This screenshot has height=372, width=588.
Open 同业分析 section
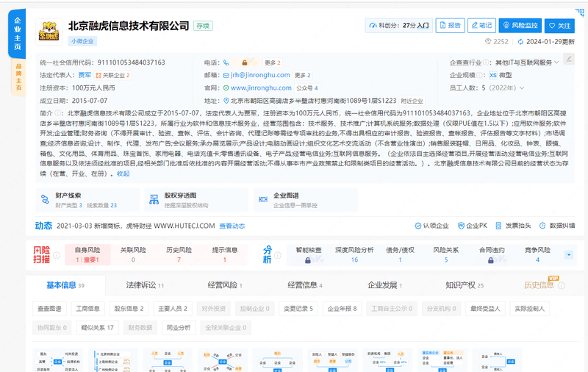179,328
